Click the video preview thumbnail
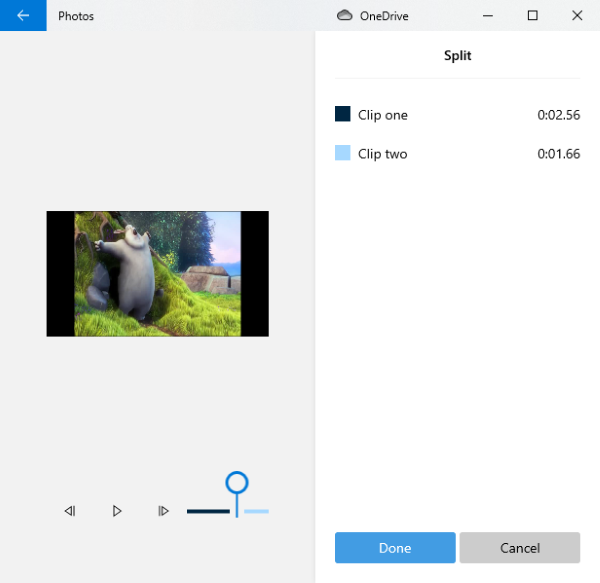 pos(158,274)
